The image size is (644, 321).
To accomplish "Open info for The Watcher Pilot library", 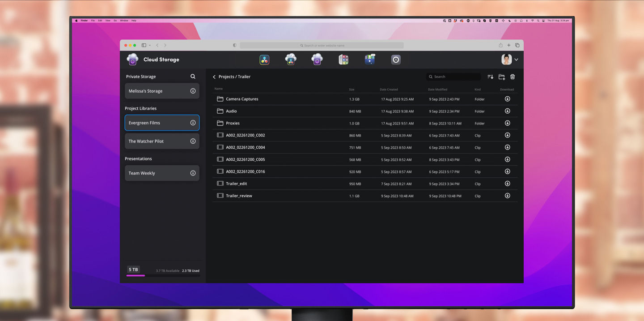I will (193, 141).
